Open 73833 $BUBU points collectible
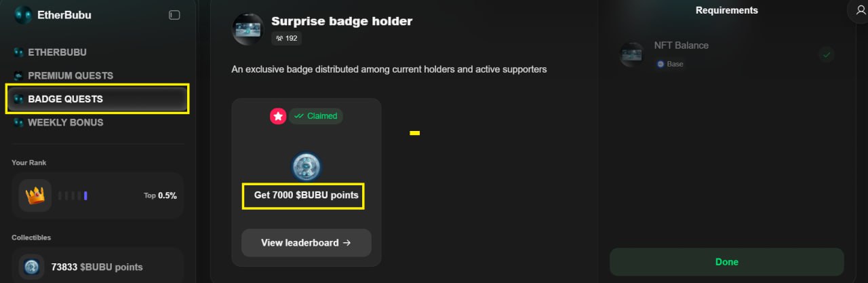 (x=97, y=267)
